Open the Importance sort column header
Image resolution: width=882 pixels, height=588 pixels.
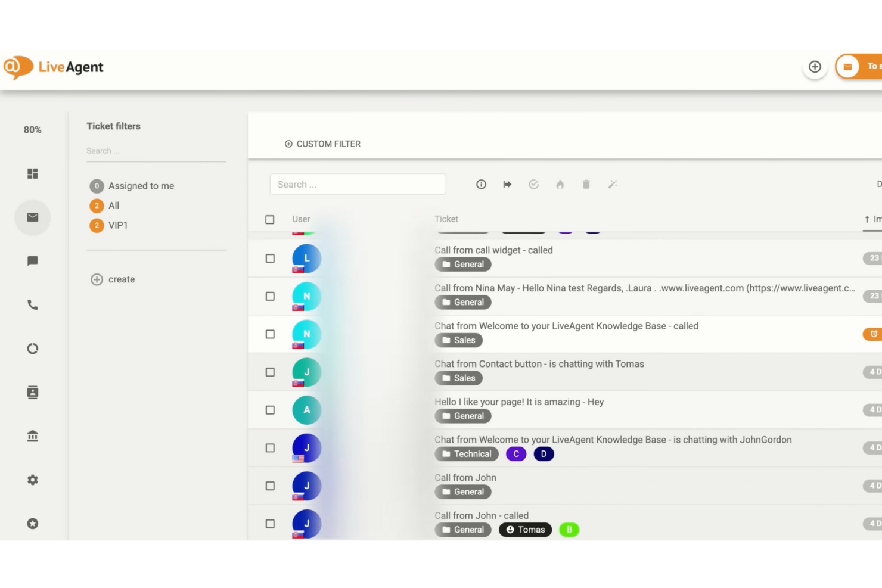pos(872,219)
